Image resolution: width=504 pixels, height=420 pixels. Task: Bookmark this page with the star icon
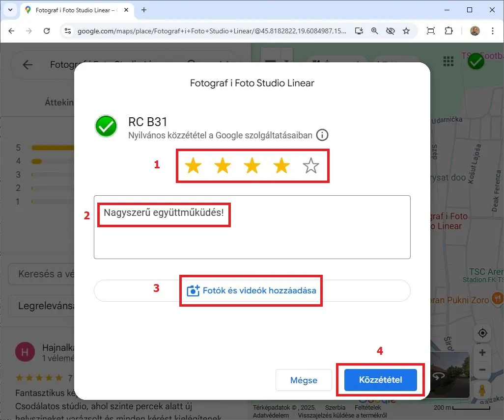click(x=406, y=31)
